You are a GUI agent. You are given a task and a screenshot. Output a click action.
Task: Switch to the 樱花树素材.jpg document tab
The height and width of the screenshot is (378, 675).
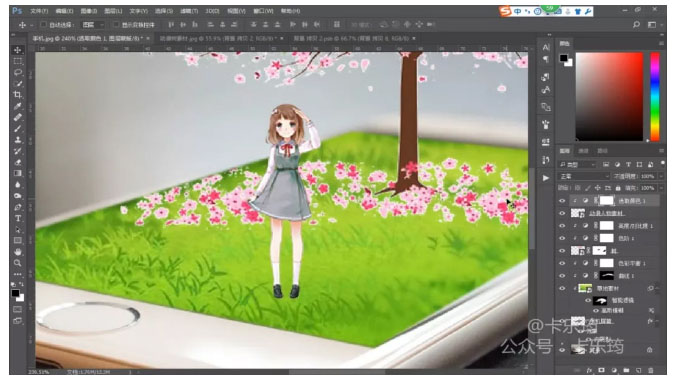pyautogui.click(x=218, y=38)
